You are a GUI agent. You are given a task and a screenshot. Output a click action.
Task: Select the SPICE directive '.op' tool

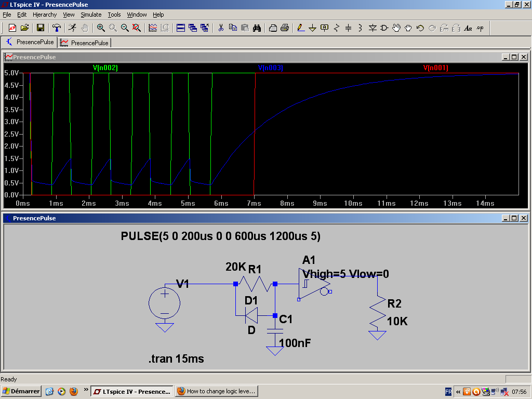(480, 28)
